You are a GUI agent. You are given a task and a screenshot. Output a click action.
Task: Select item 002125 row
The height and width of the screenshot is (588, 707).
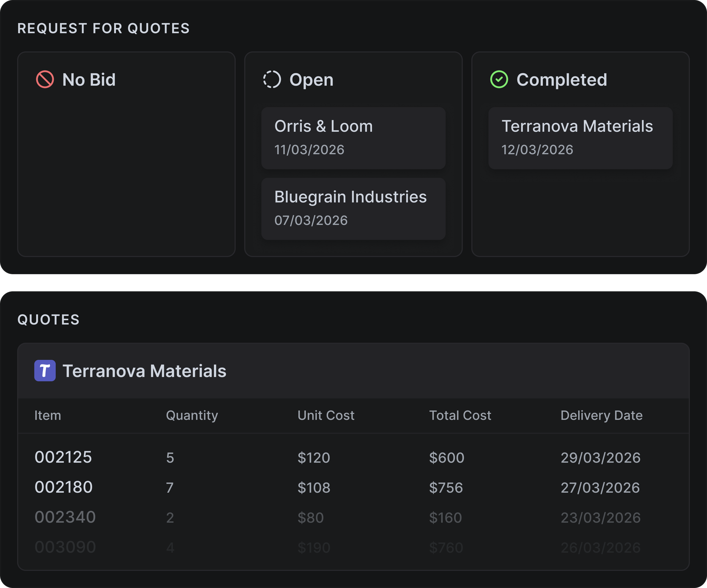pos(63,457)
